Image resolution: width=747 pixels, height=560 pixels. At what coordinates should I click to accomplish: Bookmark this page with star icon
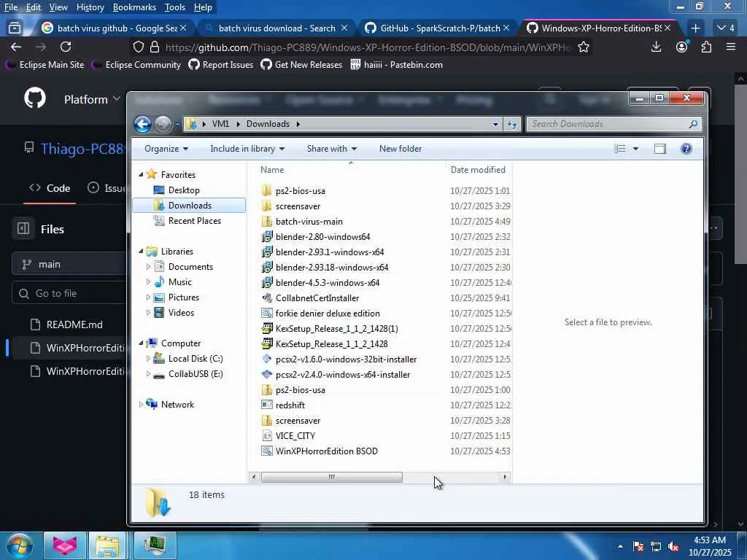pyautogui.click(x=583, y=47)
